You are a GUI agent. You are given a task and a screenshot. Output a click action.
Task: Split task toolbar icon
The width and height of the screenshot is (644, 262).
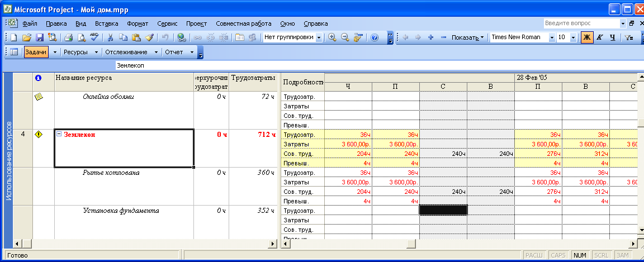[x=224, y=37]
